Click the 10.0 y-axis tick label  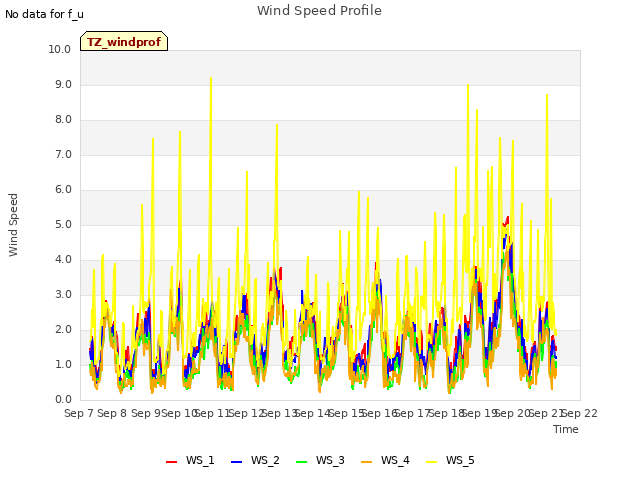coord(60,49)
